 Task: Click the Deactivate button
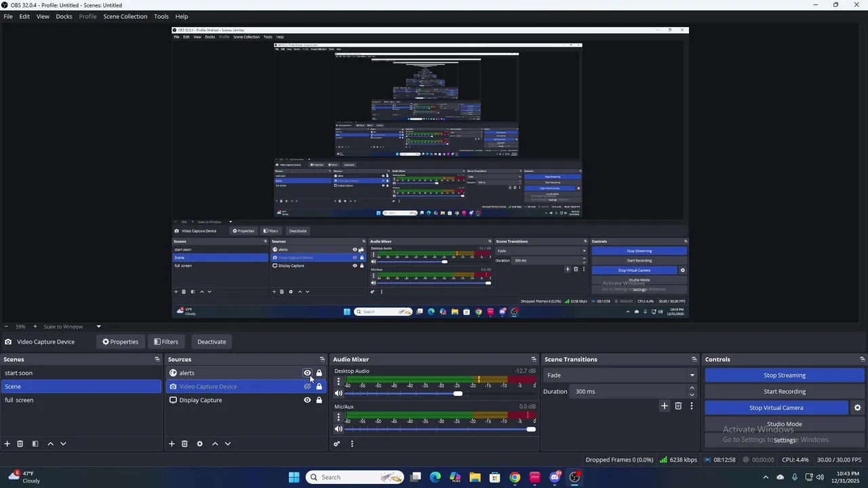[x=212, y=342]
